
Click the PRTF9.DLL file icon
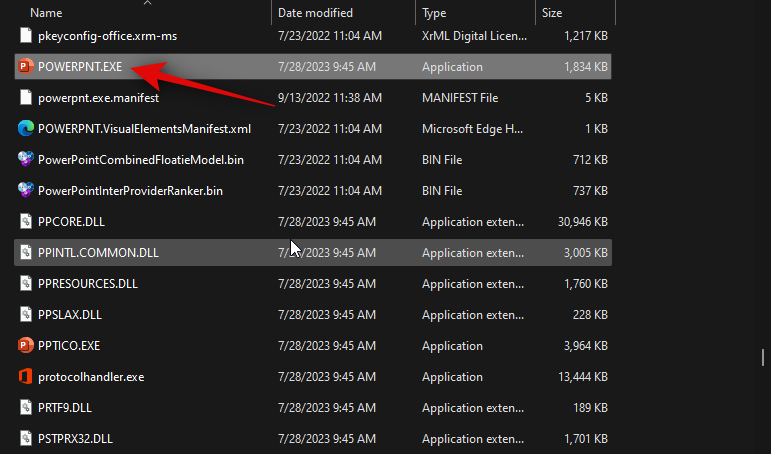(x=26, y=407)
